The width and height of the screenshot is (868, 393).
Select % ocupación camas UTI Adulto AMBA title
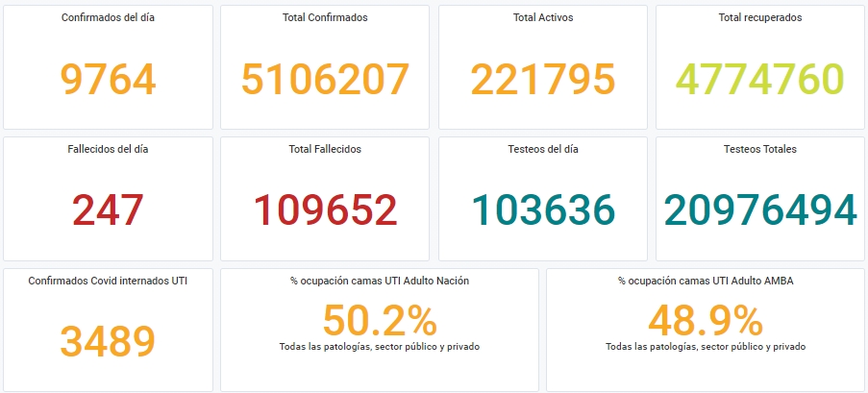pos(706,282)
